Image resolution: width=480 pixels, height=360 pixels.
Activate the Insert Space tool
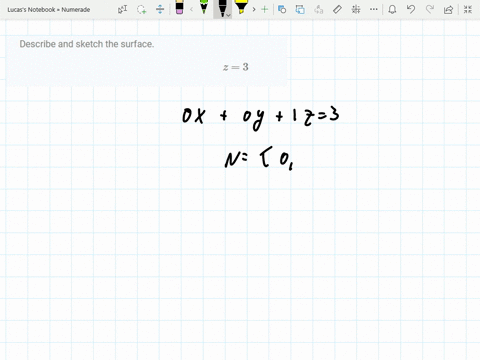(x=160, y=9)
